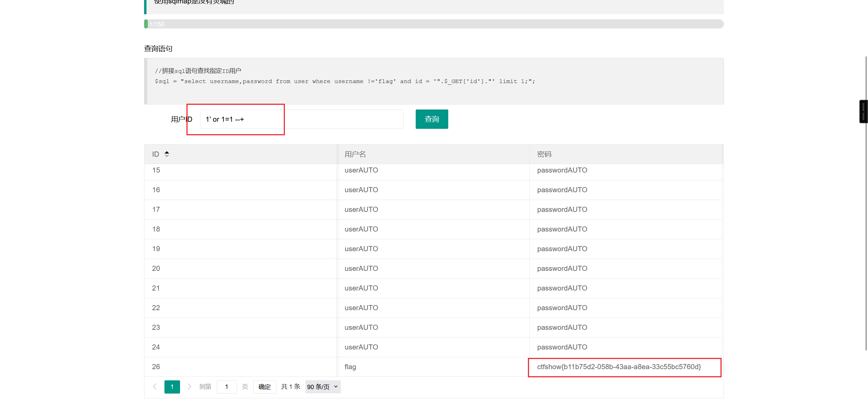Screen dimensions: 868x400
Task: Select the row with ID 26
Action: (156, 367)
